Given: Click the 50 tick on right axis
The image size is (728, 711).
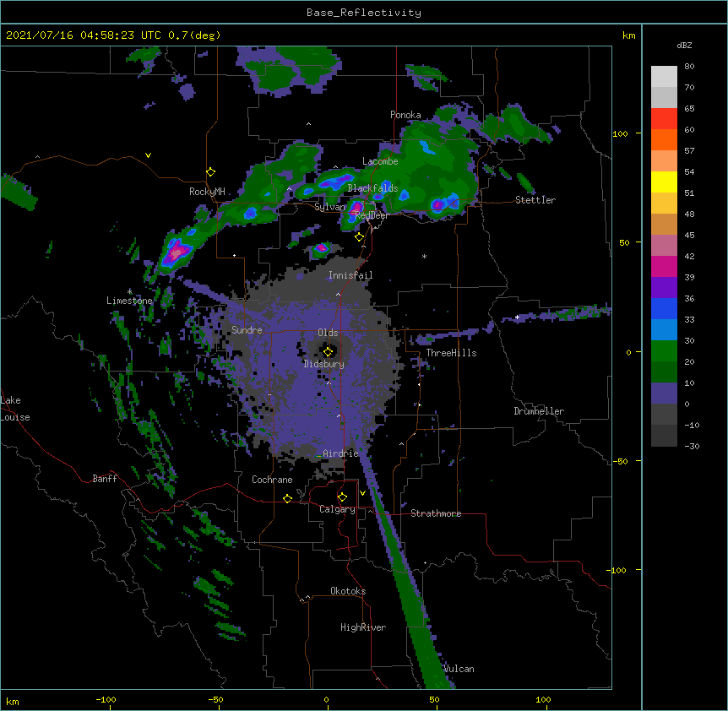Looking at the screenshot, I should pyautogui.click(x=624, y=242).
